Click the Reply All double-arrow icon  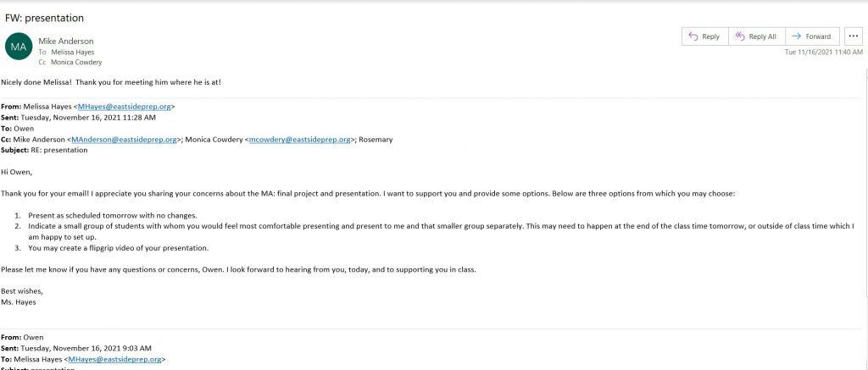coord(739,36)
